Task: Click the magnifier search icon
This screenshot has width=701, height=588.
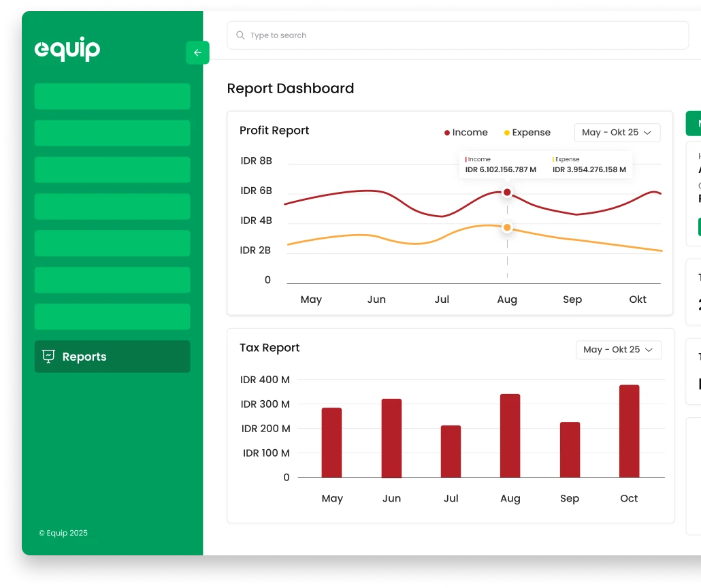Action: point(240,35)
